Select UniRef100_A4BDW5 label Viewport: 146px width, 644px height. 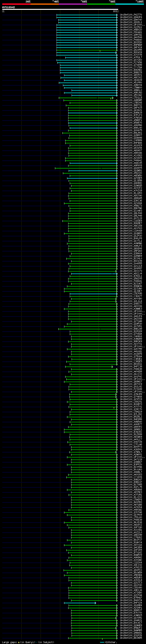pyautogui.click(x=131, y=100)
